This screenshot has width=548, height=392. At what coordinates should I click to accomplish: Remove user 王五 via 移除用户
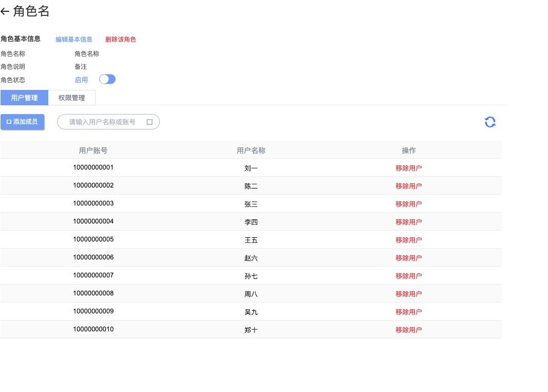[x=409, y=240]
